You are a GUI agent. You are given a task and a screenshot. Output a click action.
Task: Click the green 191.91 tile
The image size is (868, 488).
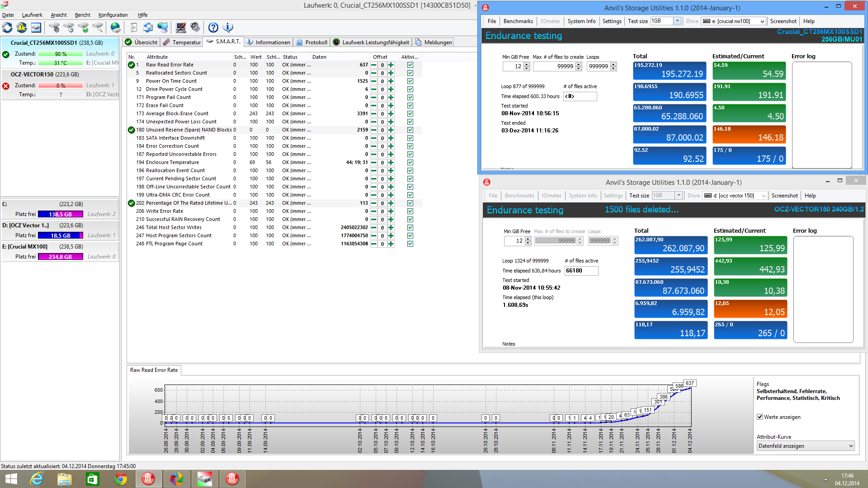pyautogui.click(x=749, y=92)
